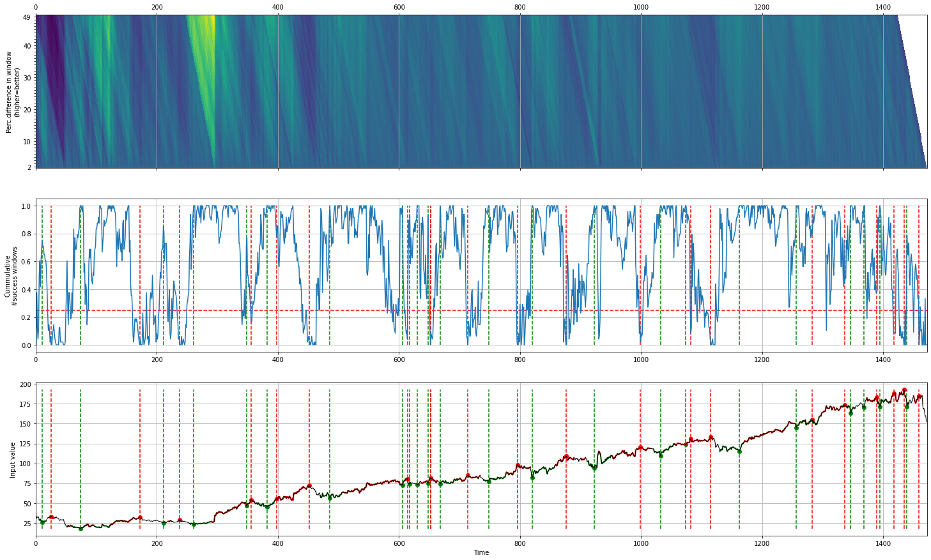This screenshot has width=931, height=560.
Task: Click the "49" tick label on the heatmap axis
Action: click(26, 17)
